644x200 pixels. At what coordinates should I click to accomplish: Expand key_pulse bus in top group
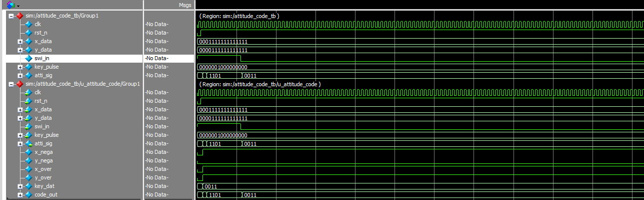click(20, 67)
